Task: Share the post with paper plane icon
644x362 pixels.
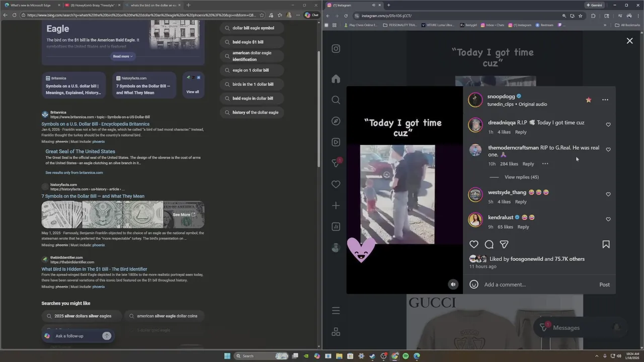Action: pos(504,244)
